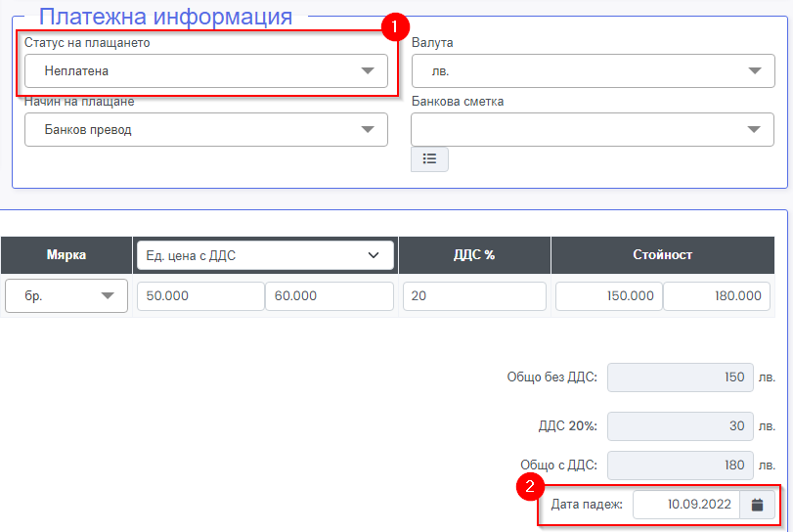The height and width of the screenshot is (532, 793).
Task: Click the unit price field with 50.000
Action: [x=200, y=296]
